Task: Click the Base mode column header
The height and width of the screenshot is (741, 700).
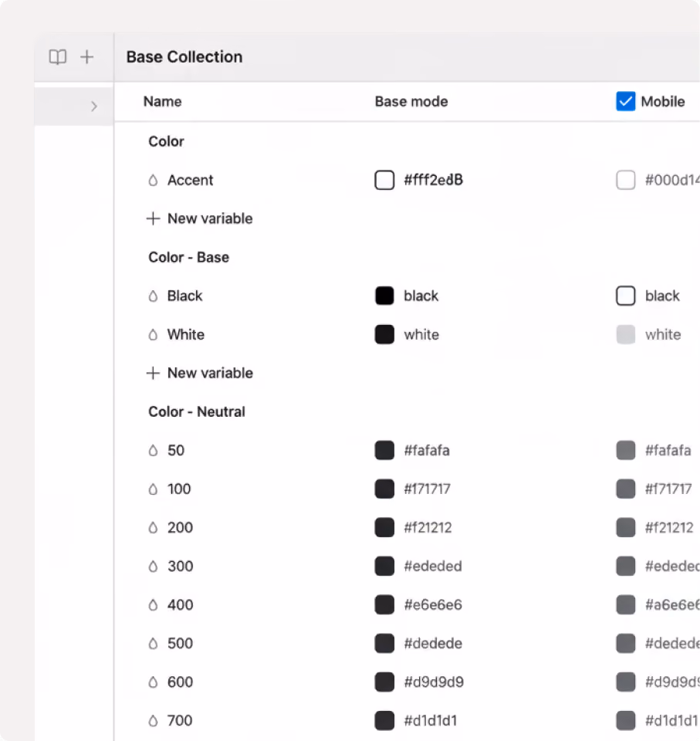Action: [411, 102]
